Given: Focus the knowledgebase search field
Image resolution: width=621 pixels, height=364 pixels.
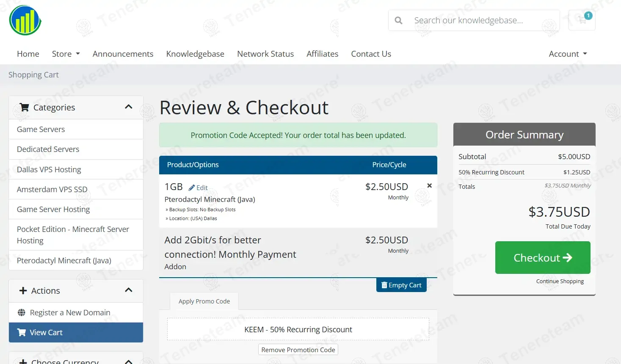Looking at the screenshot, I should 483,20.
